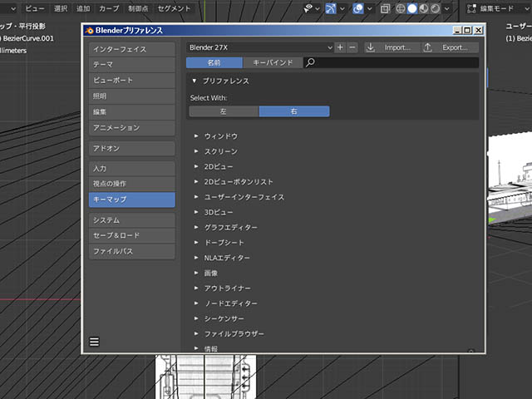Expand the 2Dビュー keymap section
This screenshot has height=399, width=532.
(196, 166)
